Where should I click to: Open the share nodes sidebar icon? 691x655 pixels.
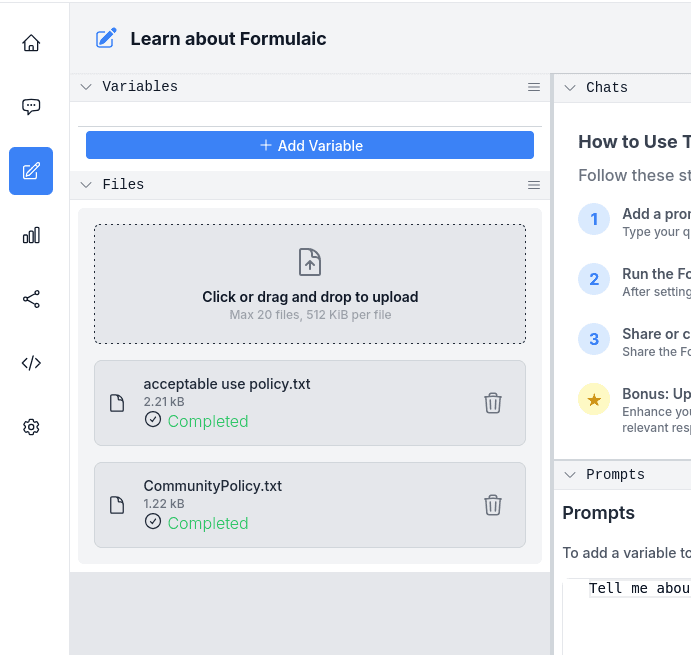click(31, 299)
